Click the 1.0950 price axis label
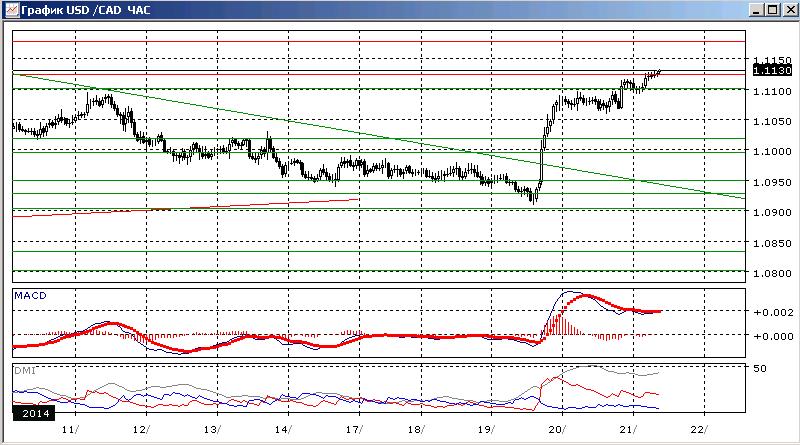The height and width of the screenshot is (445, 800). point(772,182)
